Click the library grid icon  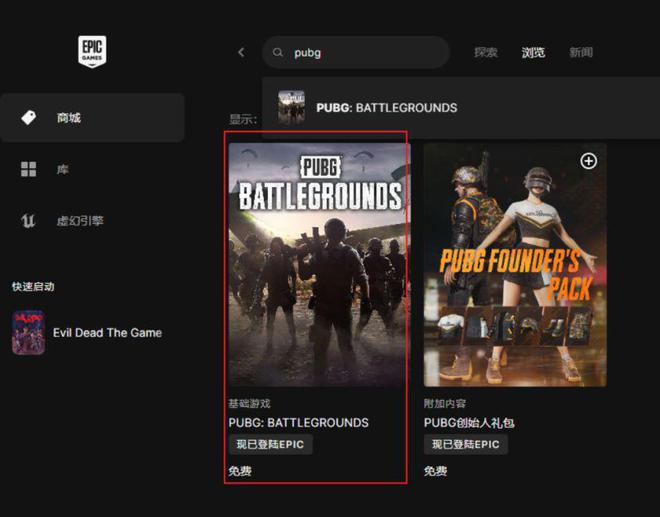click(x=29, y=169)
